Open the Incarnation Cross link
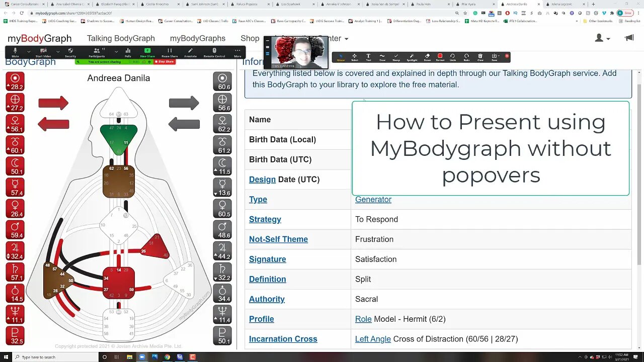This screenshot has width=644, height=362. click(x=283, y=339)
